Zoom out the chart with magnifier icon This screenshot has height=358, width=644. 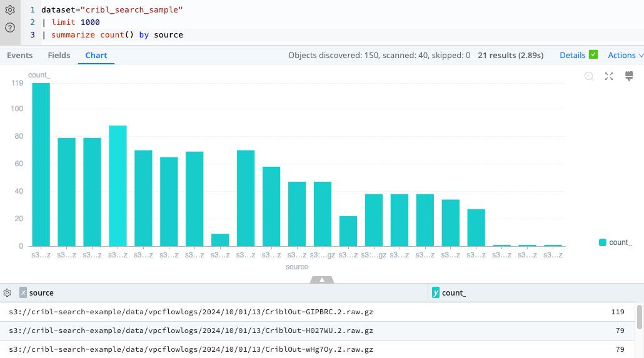[589, 76]
